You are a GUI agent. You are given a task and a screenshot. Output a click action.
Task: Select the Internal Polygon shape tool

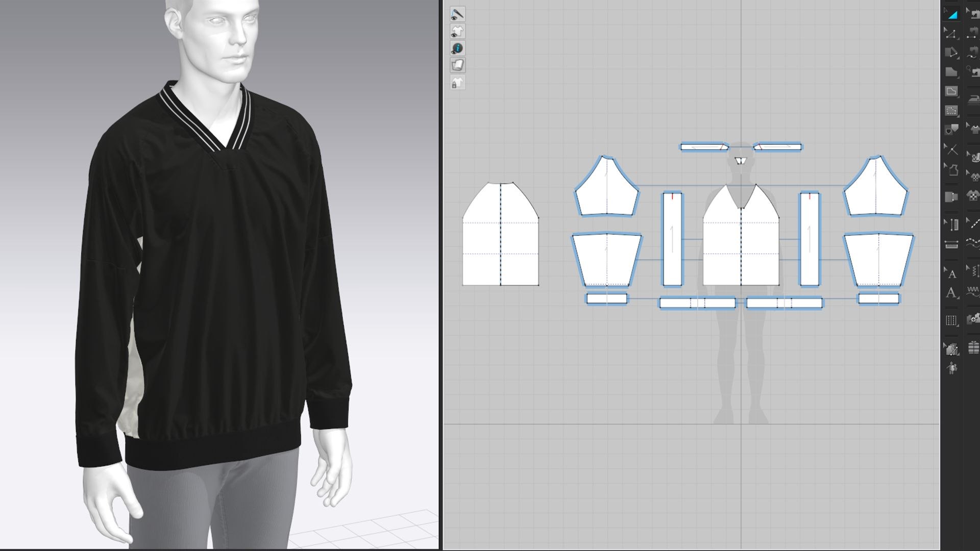951,92
